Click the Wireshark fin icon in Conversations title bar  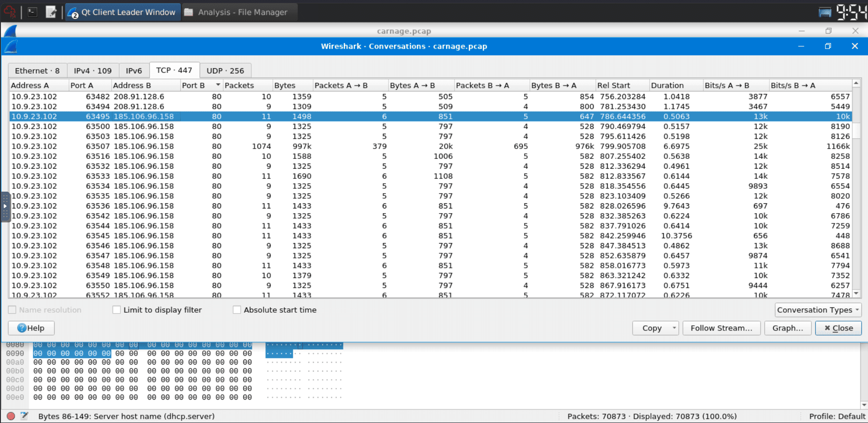pyautogui.click(x=10, y=46)
